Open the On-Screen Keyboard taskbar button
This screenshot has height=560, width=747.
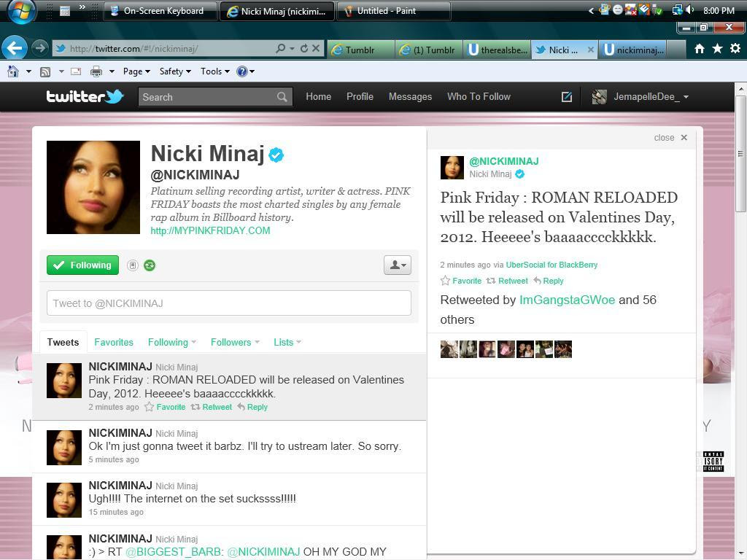pyautogui.click(x=160, y=10)
